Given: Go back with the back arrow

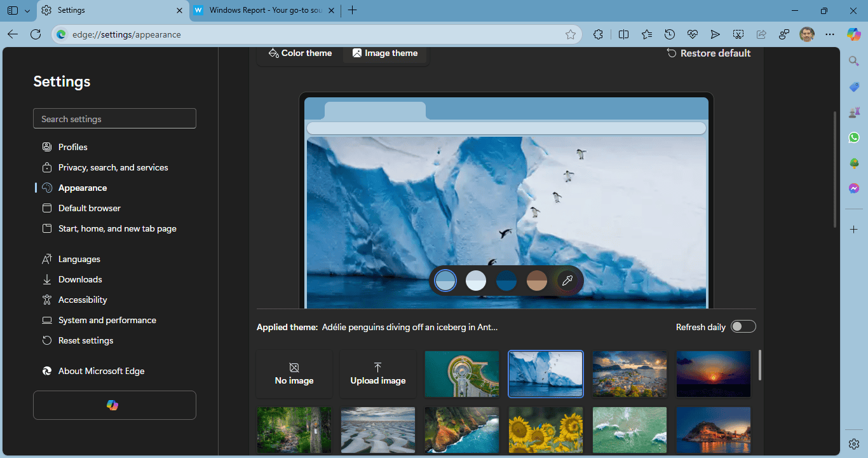Looking at the screenshot, I should click(13, 34).
